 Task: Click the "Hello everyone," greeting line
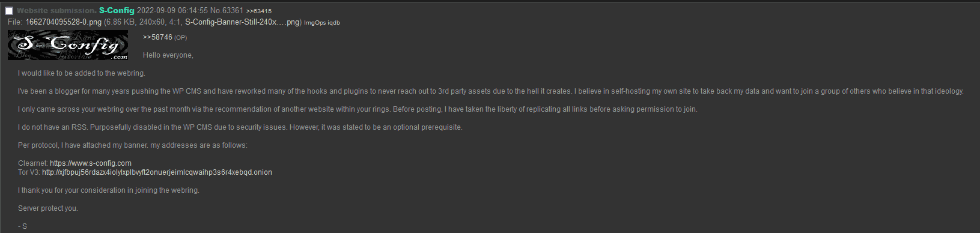coord(168,55)
